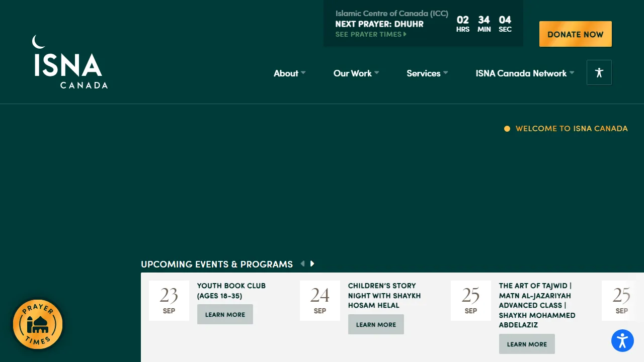
Task: Learn more about The Art of Tajwid
Action: tap(527, 344)
